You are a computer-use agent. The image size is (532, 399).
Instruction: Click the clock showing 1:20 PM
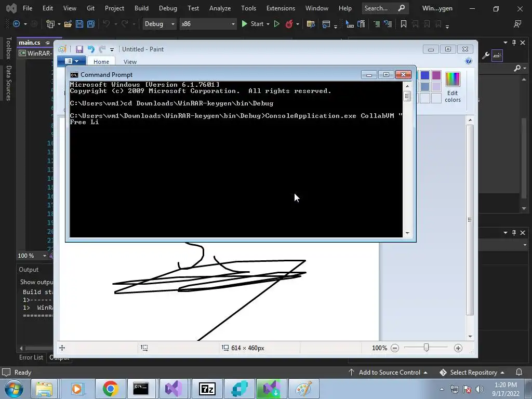(506, 385)
